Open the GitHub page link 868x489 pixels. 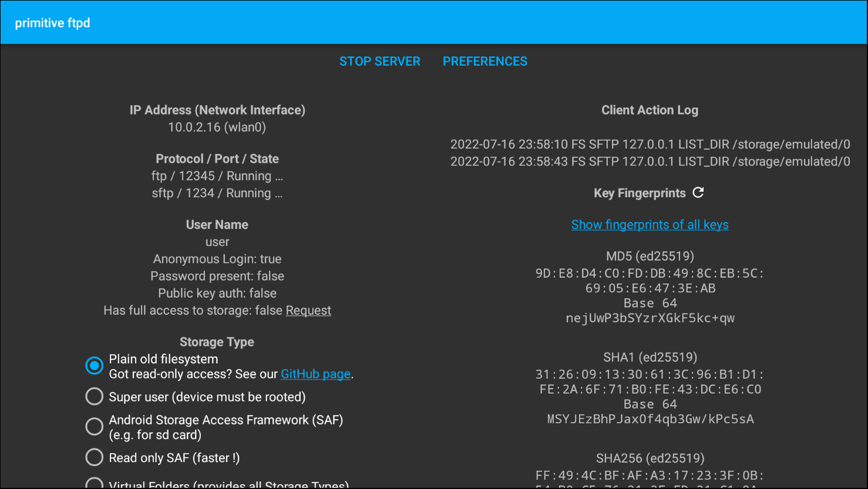click(x=315, y=374)
